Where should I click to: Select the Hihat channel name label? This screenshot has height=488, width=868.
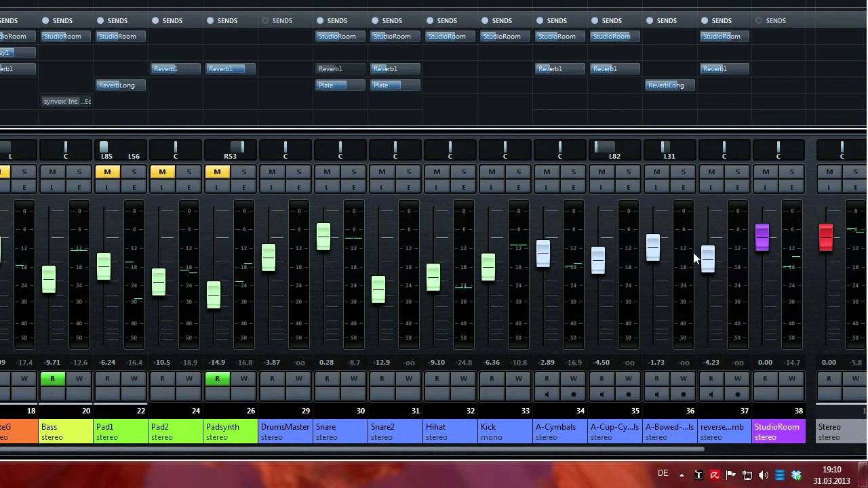450,432
